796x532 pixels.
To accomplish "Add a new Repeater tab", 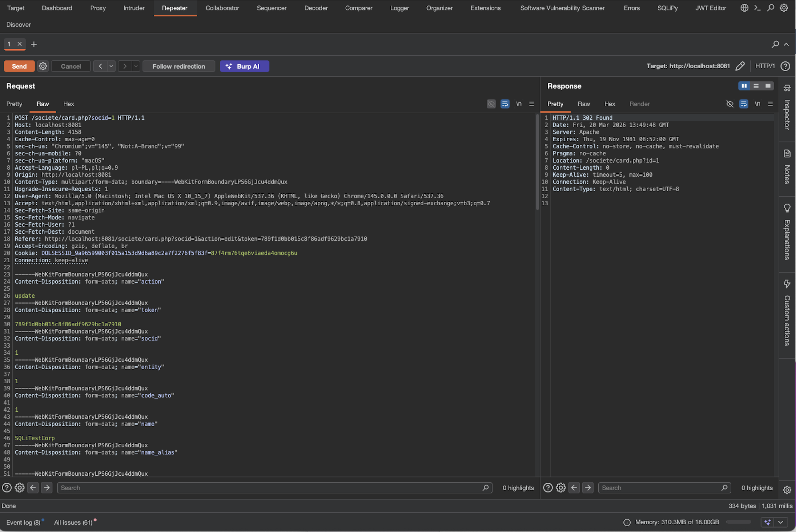I will tap(34, 44).
